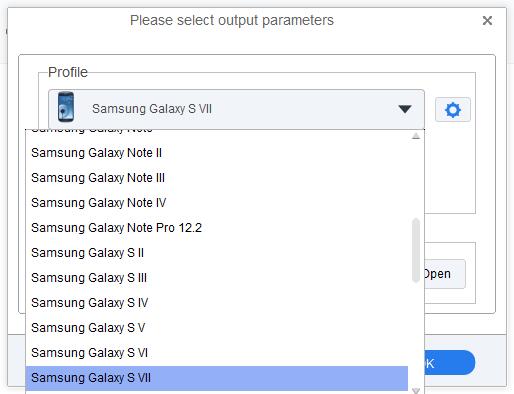
Task: Choose Samsung Galaxy Note IV profile
Action: coord(217,203)
